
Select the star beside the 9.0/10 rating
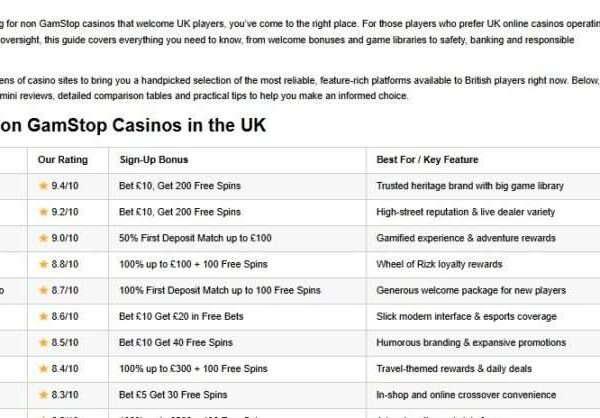[x=43, y=238]
